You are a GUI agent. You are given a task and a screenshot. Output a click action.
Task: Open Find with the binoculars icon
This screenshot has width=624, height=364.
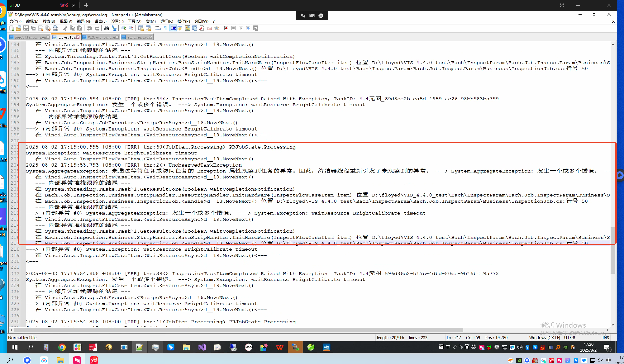(x=106, y=28)
